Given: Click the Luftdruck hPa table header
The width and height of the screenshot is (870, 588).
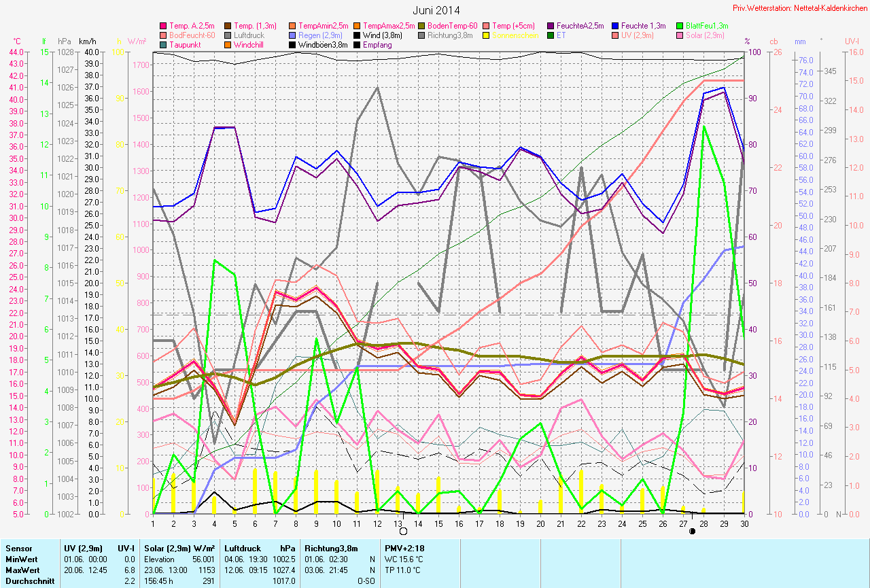Looking at the screenshot, I should 259,547.
